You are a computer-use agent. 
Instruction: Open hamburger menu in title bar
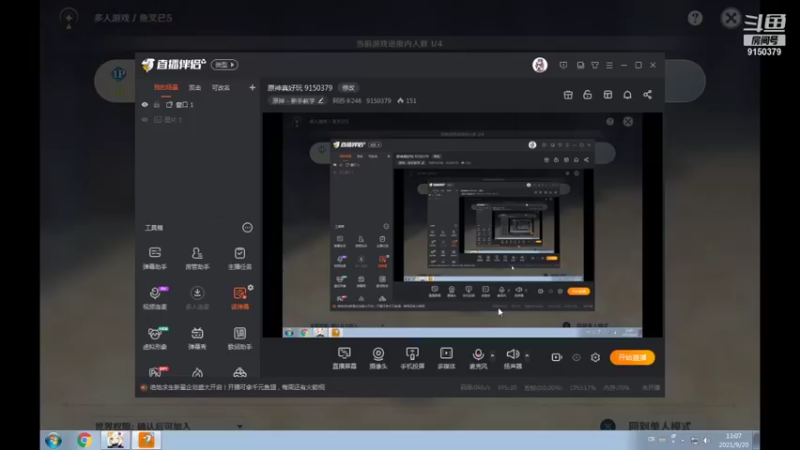coord(610,65)
